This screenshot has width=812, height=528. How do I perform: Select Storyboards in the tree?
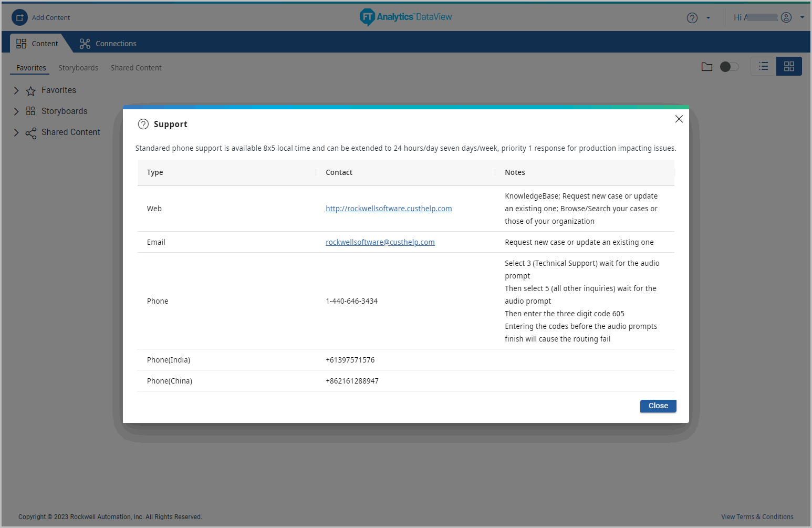pos(65,111)
